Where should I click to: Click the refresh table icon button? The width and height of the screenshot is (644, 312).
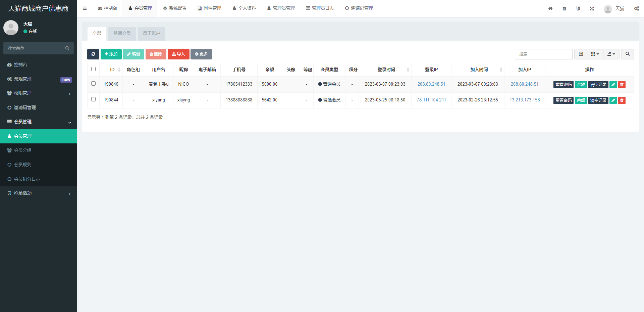93,54
